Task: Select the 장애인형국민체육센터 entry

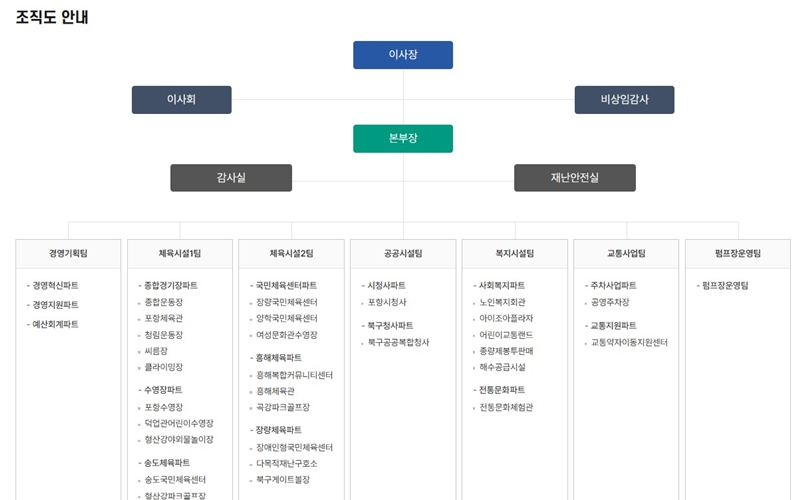Action: click(294, 447)
